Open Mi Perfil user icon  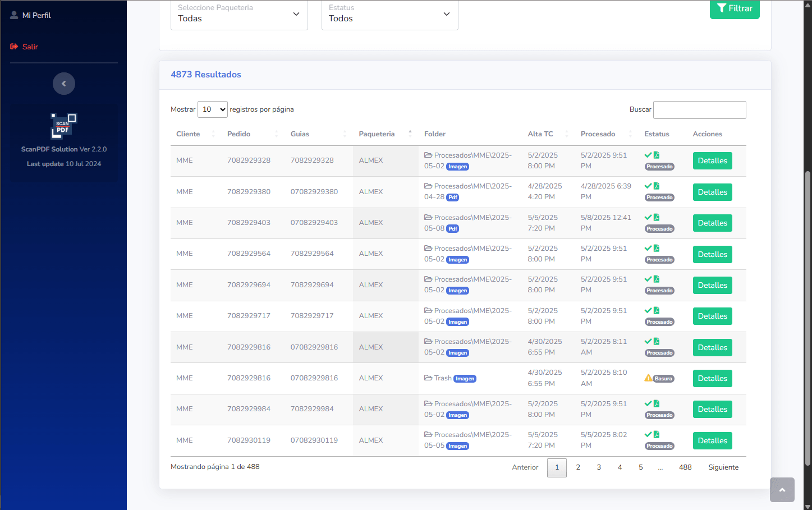coord(14,15)
